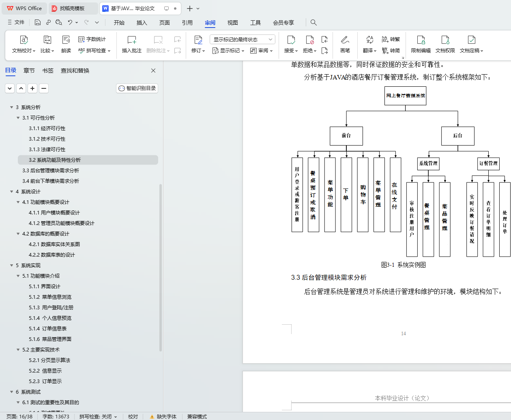Open the 文件 menu
This screenshot has height=420, width=511.
16,22
